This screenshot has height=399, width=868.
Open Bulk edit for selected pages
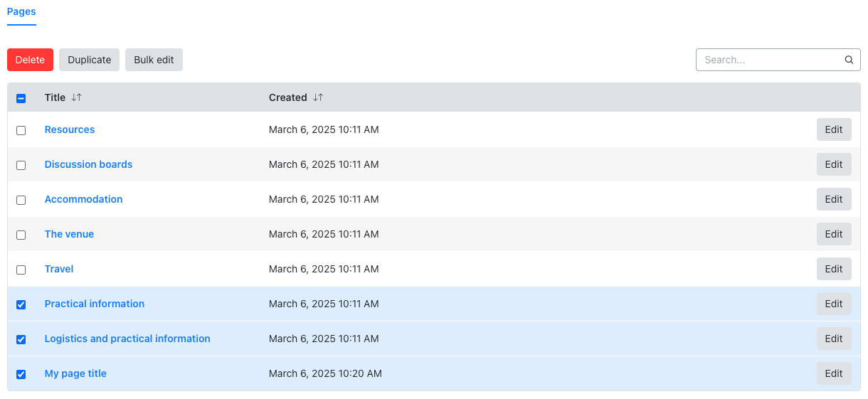[x=154, y=60]
